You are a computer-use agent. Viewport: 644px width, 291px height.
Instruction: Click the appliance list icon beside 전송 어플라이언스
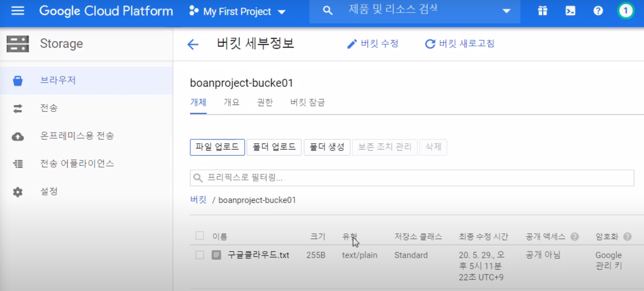click(x=17, y=164)
